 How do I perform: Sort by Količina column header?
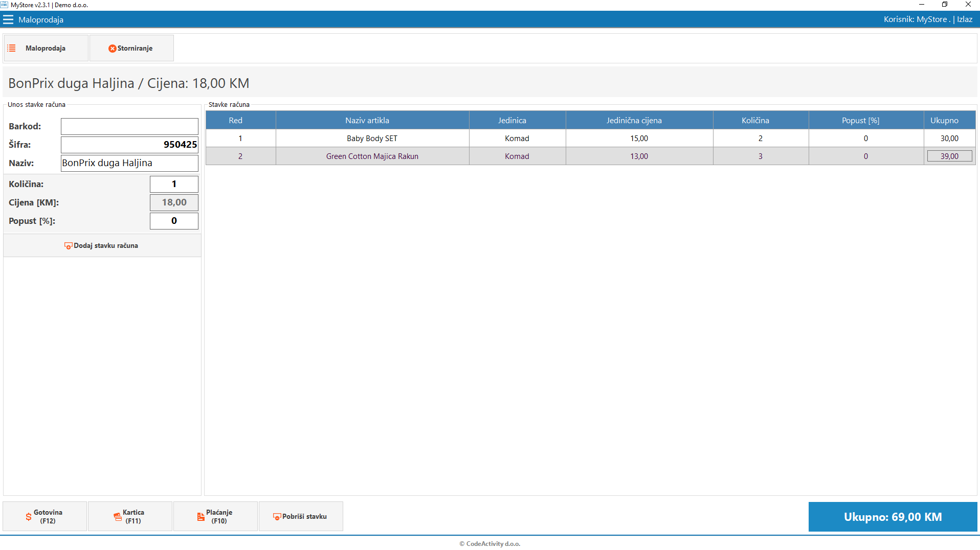(x=761, y=120)
